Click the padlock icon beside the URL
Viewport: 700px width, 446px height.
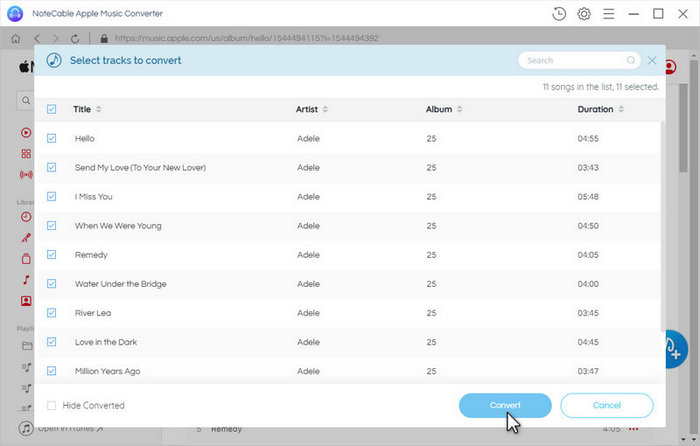tap(104, 38)
